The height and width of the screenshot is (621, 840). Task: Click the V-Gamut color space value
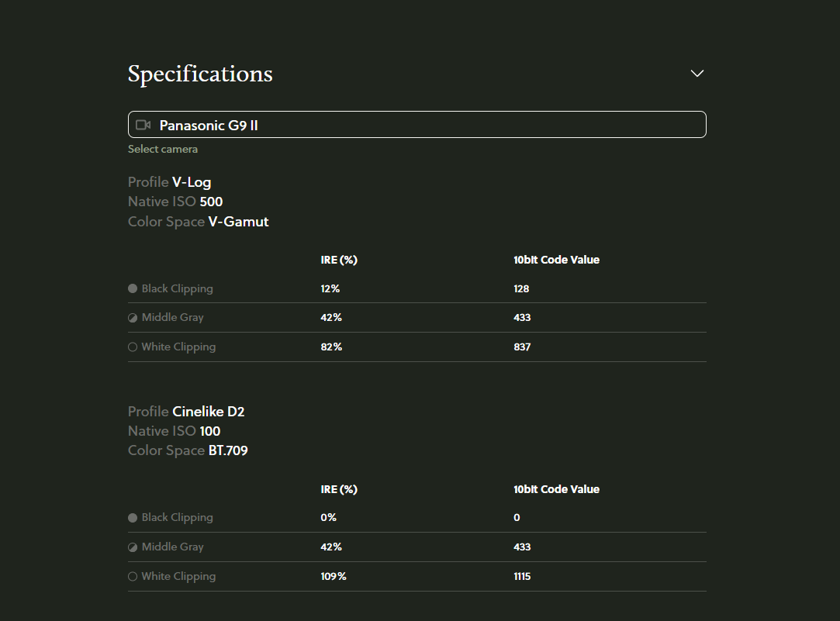[x=238, y=222]
